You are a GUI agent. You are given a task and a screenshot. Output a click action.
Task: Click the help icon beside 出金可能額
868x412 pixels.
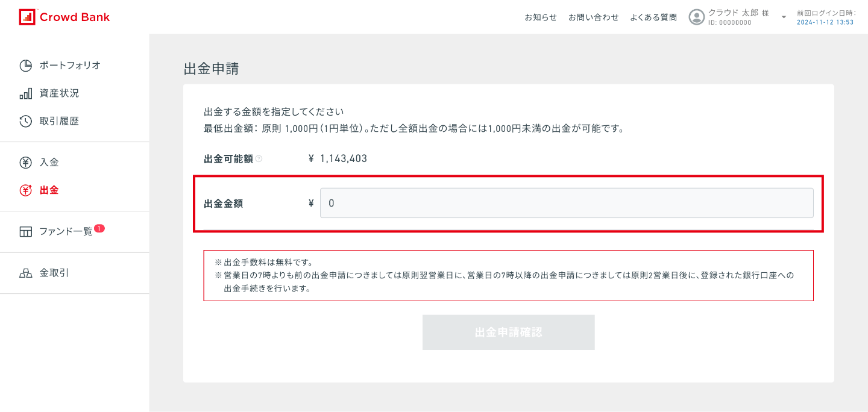[x=259, y=159]
